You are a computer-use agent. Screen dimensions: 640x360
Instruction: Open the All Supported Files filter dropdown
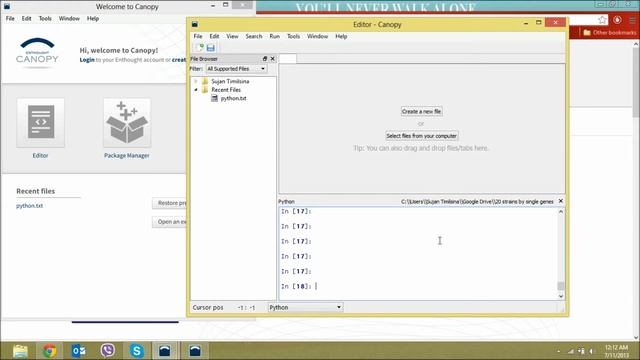click(236, 69)
